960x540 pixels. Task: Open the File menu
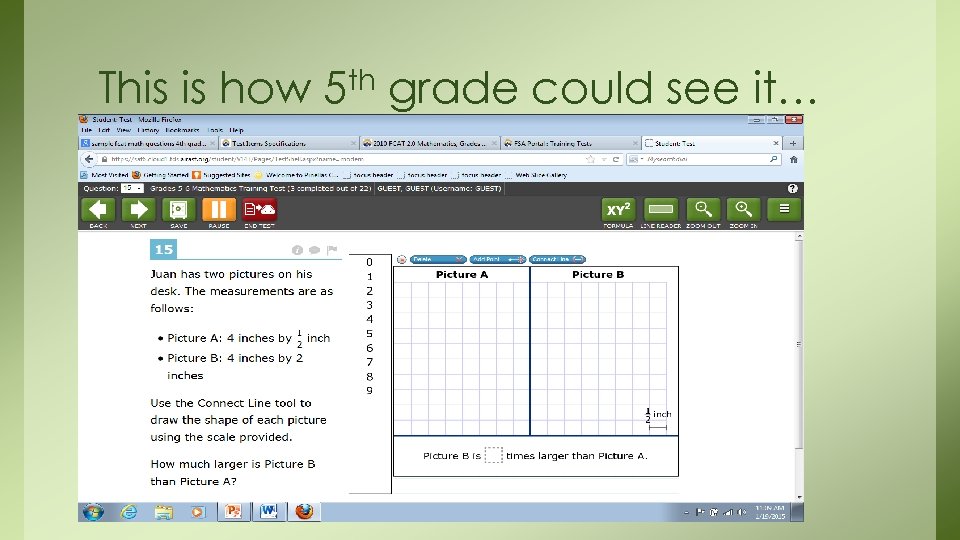point(86,130)
